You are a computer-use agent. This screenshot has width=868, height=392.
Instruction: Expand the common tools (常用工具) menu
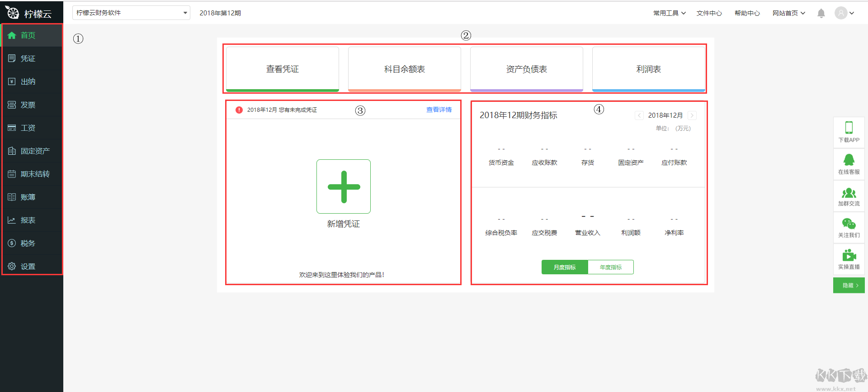click(669, 13)
